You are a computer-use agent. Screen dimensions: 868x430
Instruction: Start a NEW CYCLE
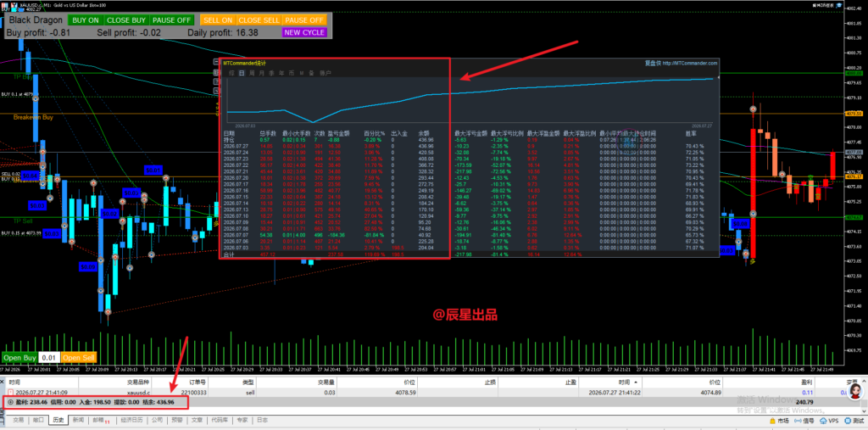click(x=304, y=32)
